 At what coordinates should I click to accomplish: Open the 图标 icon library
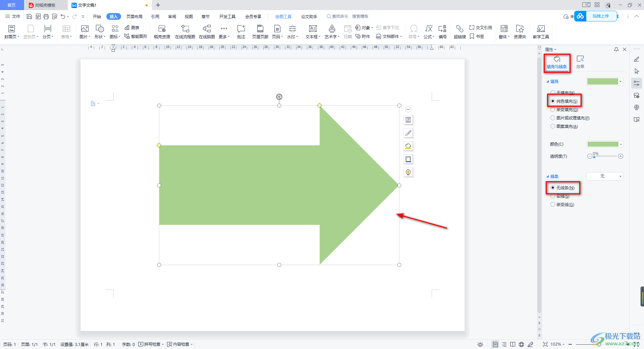(x=115, y=32)
